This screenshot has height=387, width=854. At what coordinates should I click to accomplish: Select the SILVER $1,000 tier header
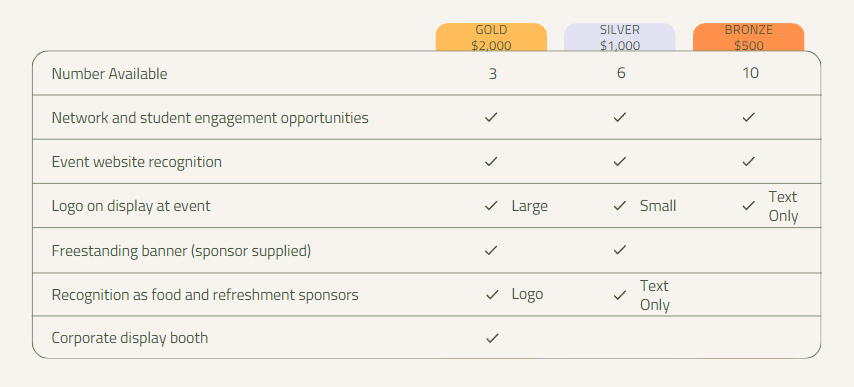point(620,38)
